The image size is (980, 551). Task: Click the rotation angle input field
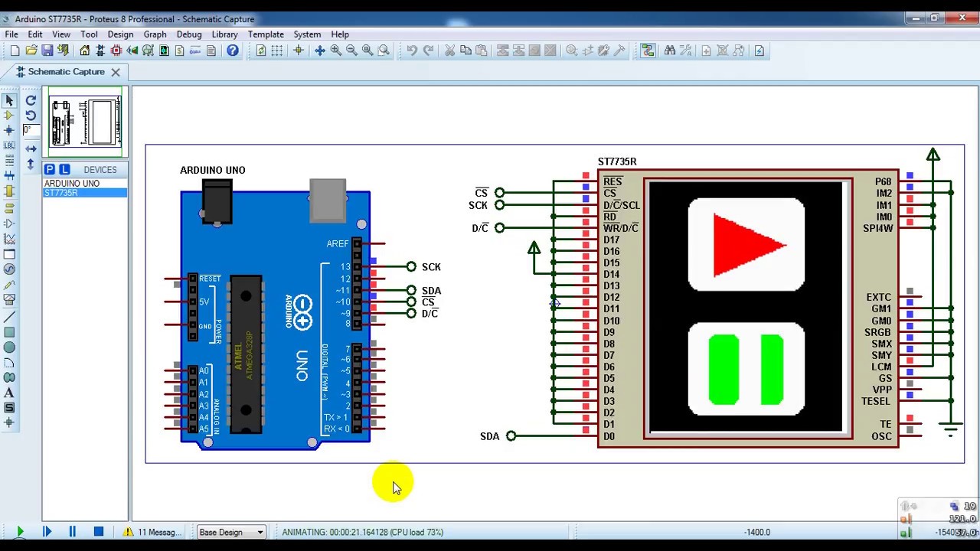point(31,130)
